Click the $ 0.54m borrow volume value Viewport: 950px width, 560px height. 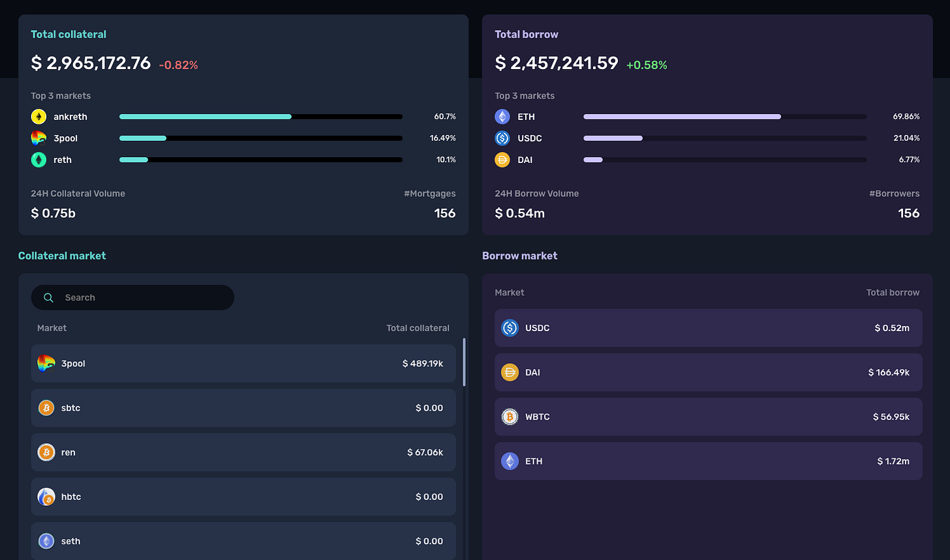[520, 213]
